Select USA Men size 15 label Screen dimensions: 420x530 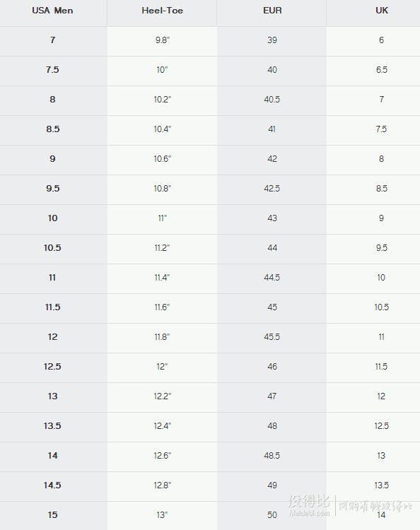click(x=53, y=514)
